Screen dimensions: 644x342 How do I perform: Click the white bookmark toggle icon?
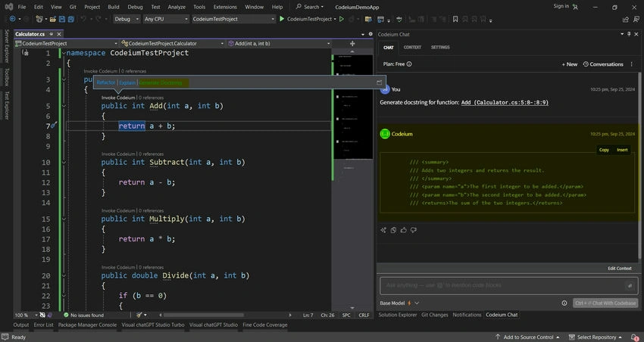click(x=455, y=19)
